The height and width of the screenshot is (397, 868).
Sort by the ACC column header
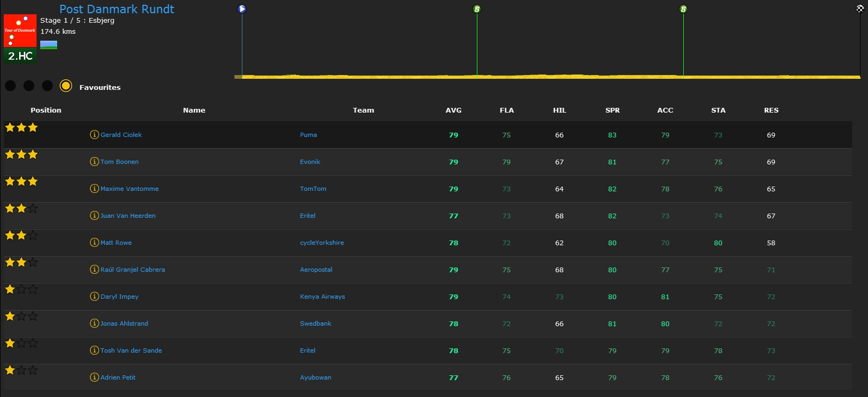[x=665, y=110]
